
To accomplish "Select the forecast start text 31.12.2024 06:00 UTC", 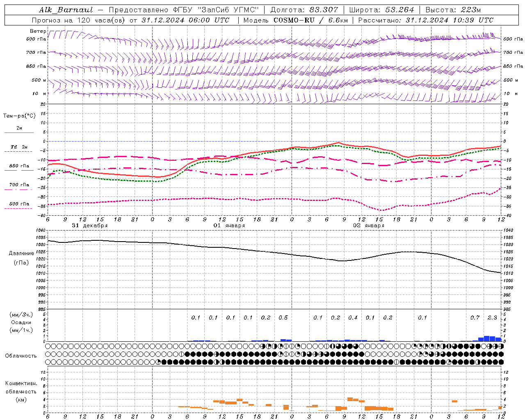I will [186, 20].
